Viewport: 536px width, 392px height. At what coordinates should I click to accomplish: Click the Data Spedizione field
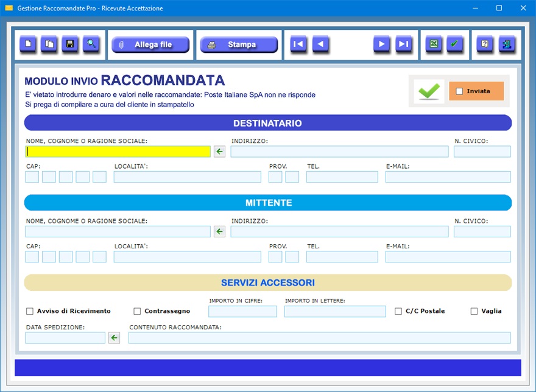[x=65, y=338]
